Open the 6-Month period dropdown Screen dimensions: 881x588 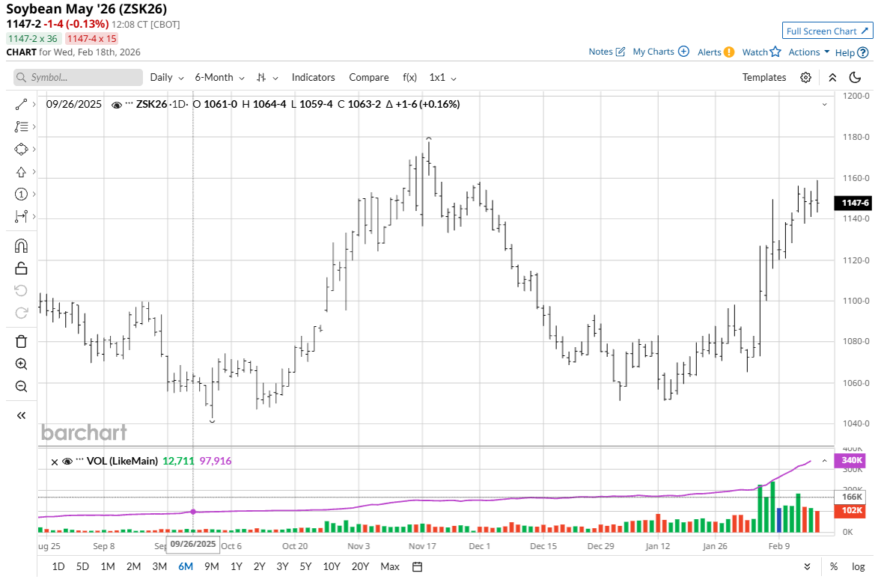(219, 78)
